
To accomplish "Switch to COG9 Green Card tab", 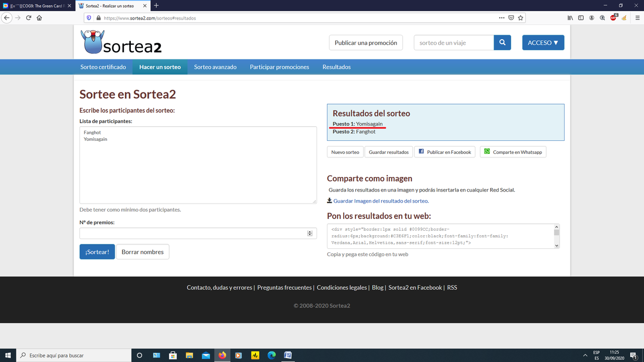I will tap(38, 6).
